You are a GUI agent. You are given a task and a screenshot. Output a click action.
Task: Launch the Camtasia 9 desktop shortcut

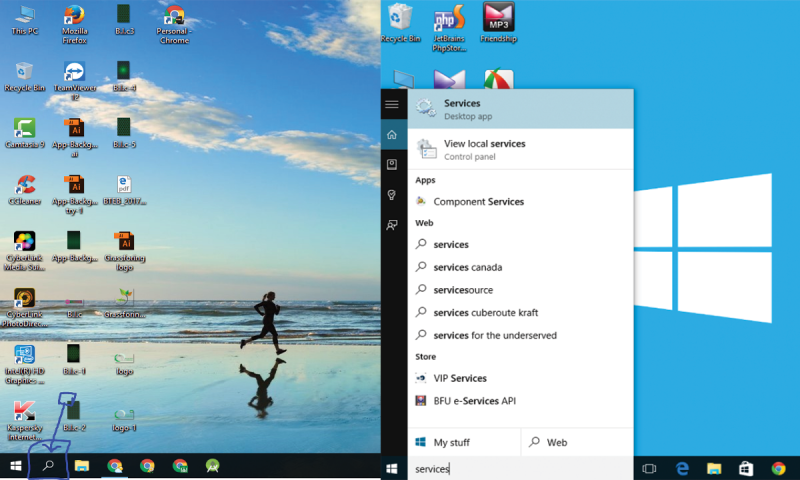[x=24, y=134]
